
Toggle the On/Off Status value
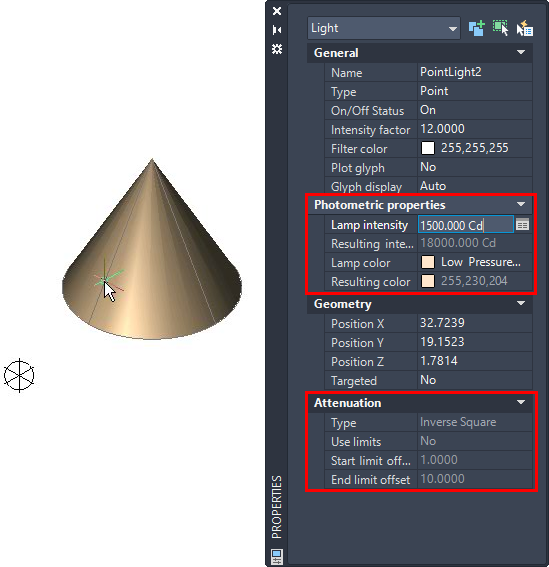[475, 110]
